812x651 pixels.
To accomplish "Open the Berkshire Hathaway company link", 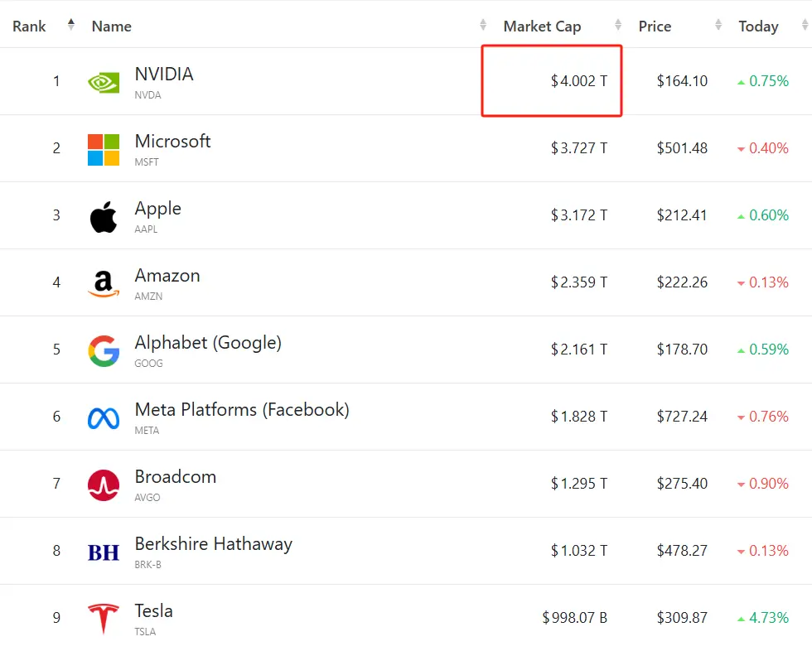I will [213, 543].
